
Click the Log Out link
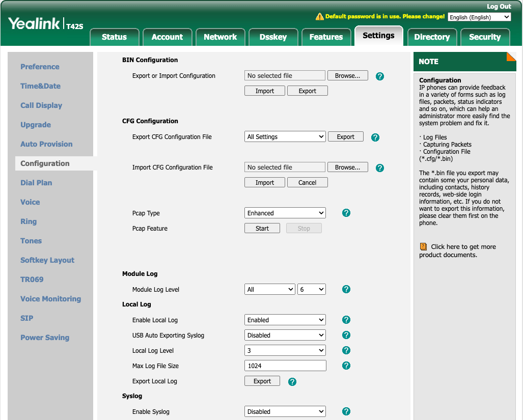pos(499,6)
